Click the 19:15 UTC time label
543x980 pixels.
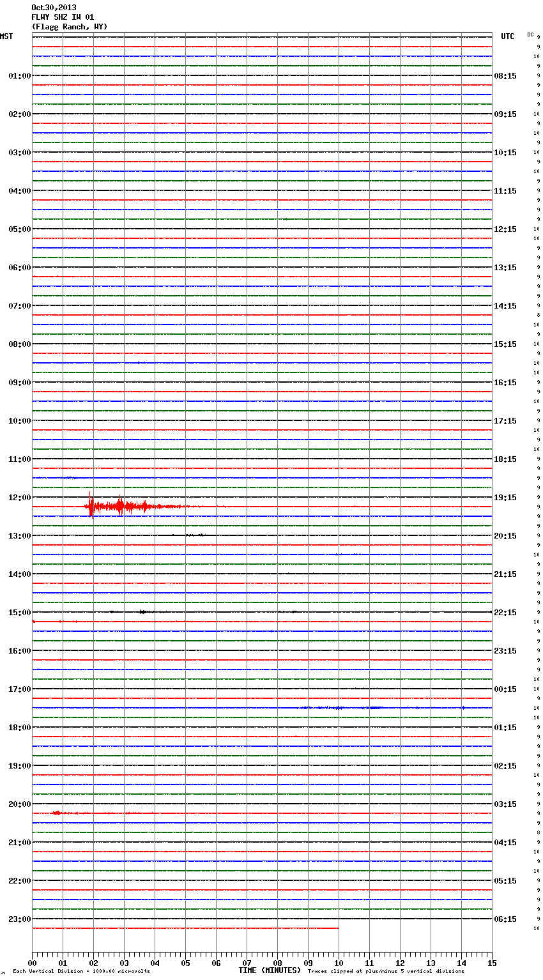pos(505,497)
